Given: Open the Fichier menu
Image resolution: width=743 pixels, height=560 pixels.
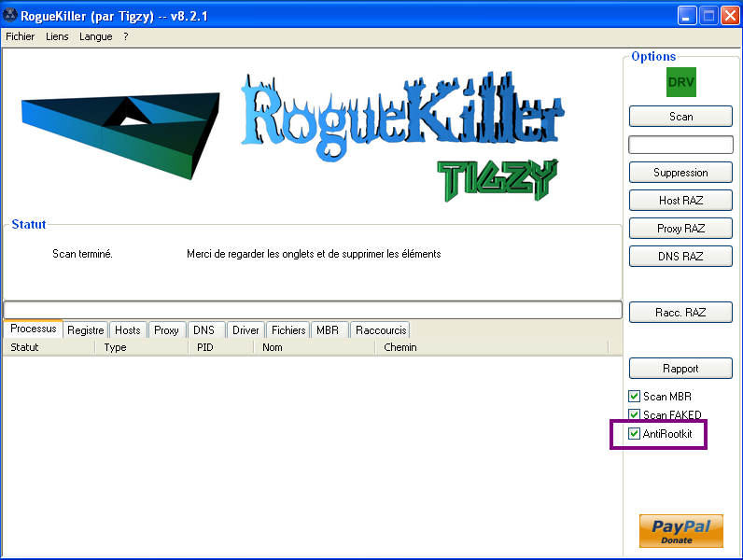Looking at the screenshot, I should [20, 36].
